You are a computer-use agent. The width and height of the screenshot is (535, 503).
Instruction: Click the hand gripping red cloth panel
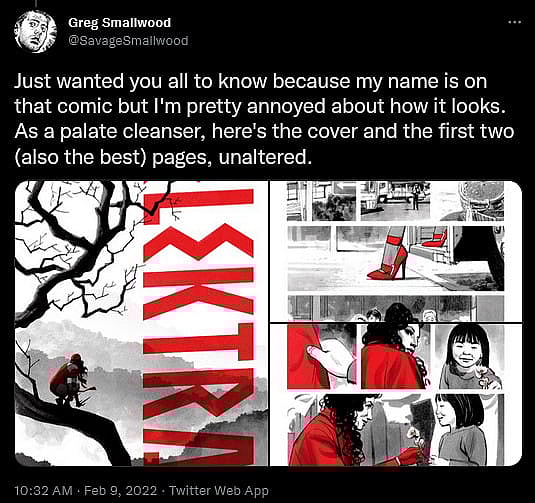click(322, 357)
